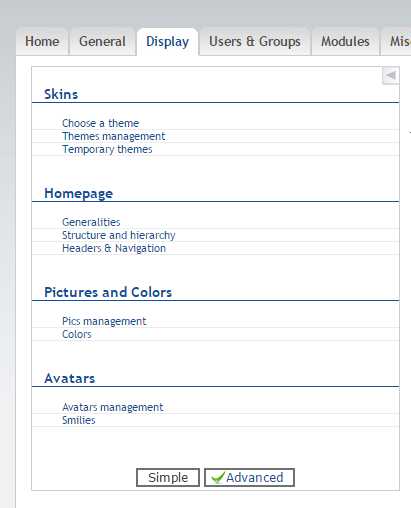The width and height of the screenshot is (411, 508).
Task: Go to the Users & Groups tab
Action: click(x=255, y=42)
